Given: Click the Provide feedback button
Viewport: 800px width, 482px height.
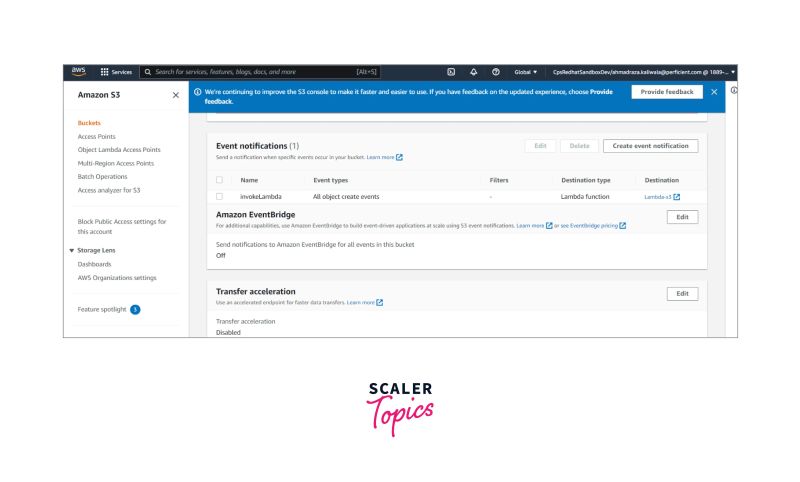Looking at the screenshot, I should [667, 92].
